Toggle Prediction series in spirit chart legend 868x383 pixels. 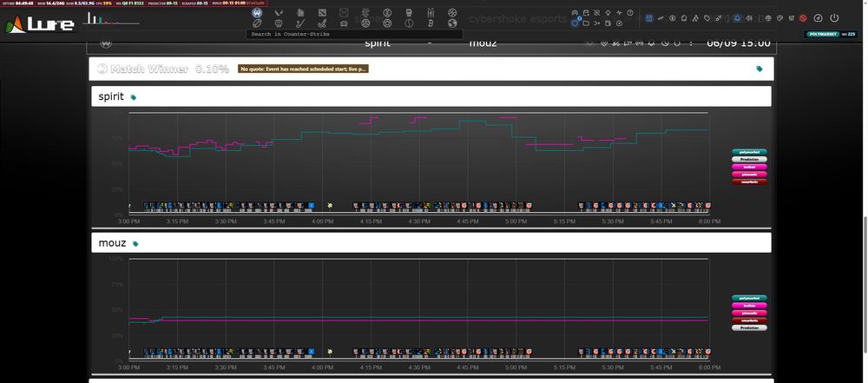[749, 159]
